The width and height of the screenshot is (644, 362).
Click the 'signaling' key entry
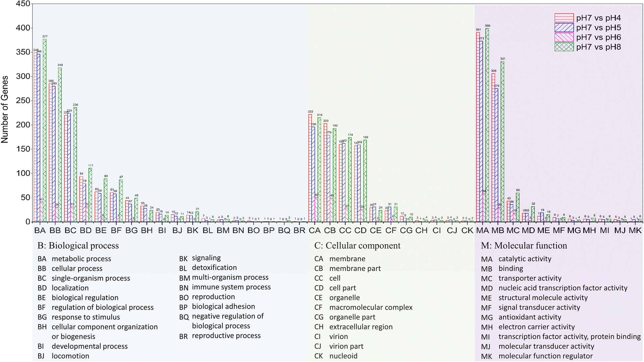tap(207, 258)
